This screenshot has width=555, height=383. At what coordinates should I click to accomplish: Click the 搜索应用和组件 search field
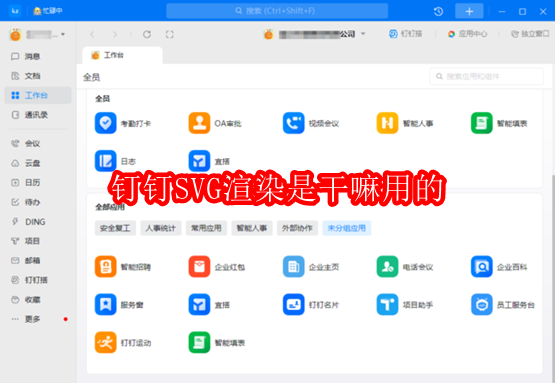[x=487, y=76]
